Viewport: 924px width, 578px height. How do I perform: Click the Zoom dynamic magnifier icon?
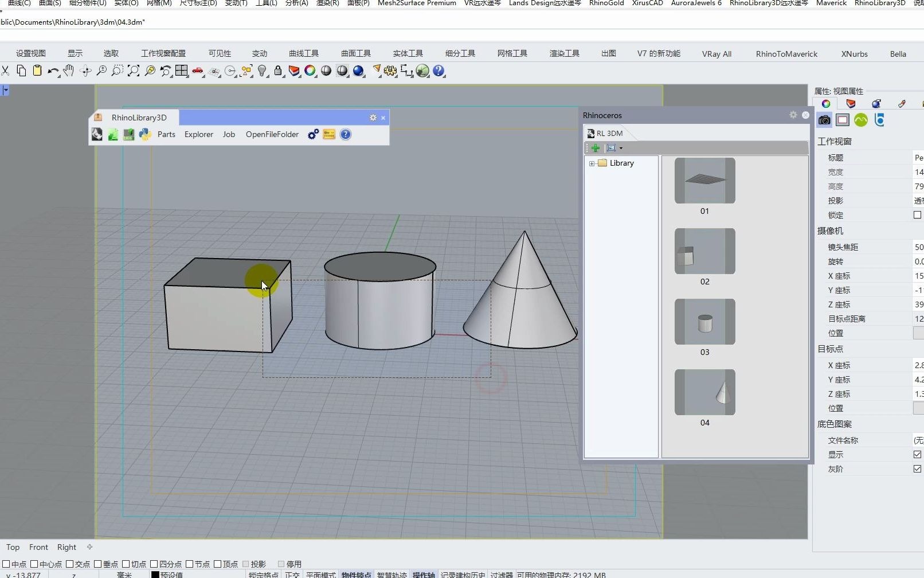click(x=101, y=71)
